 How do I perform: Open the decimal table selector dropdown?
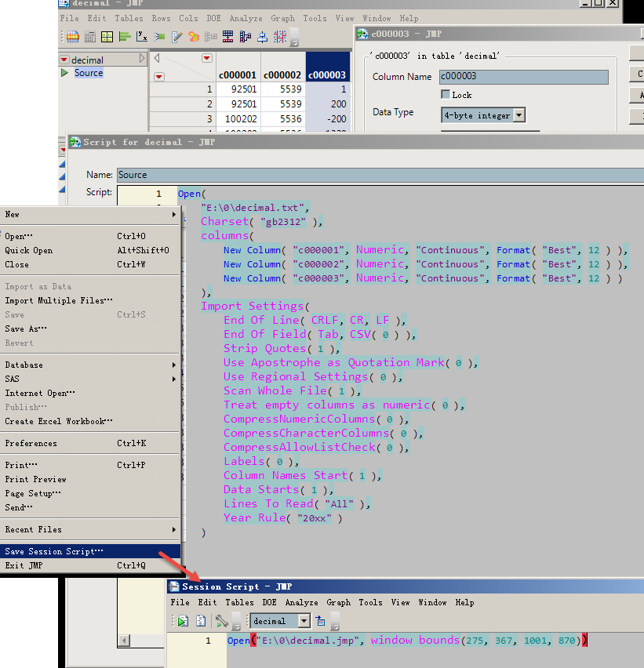(x=304, y=621)
